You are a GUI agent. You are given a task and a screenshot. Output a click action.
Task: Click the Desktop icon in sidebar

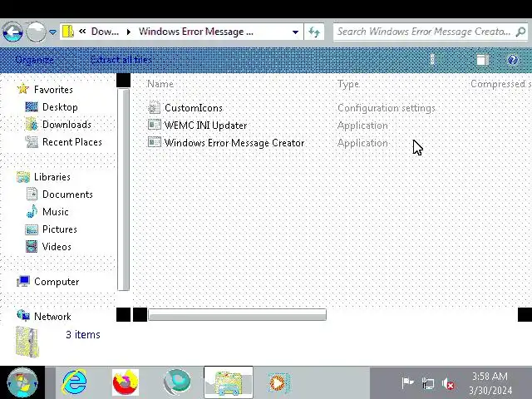32,107
